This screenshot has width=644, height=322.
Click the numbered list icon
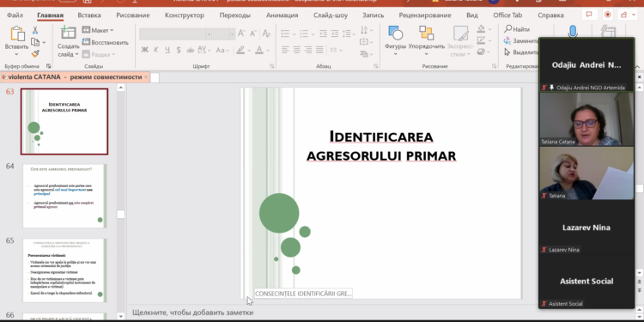click(x=304, y=33)
